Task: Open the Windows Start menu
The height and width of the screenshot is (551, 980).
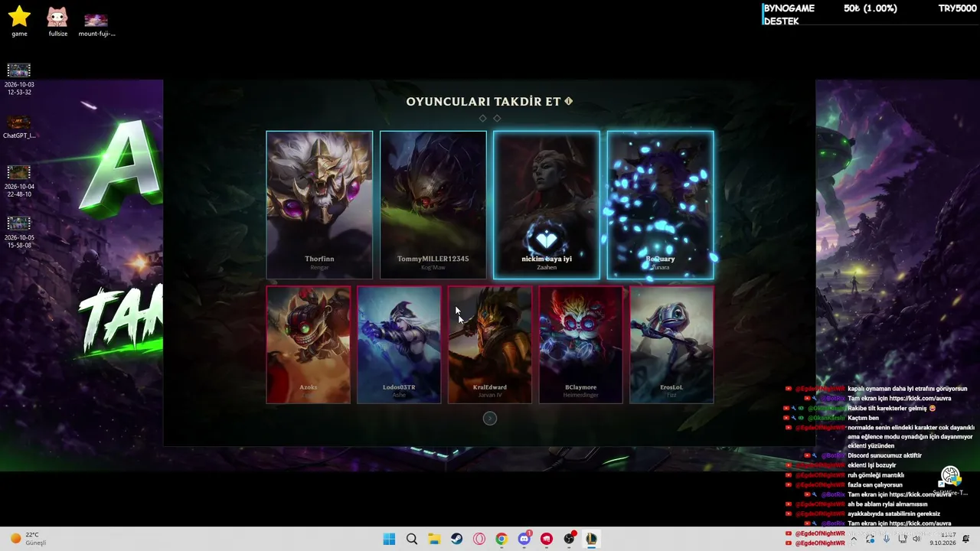Action: 389,539
